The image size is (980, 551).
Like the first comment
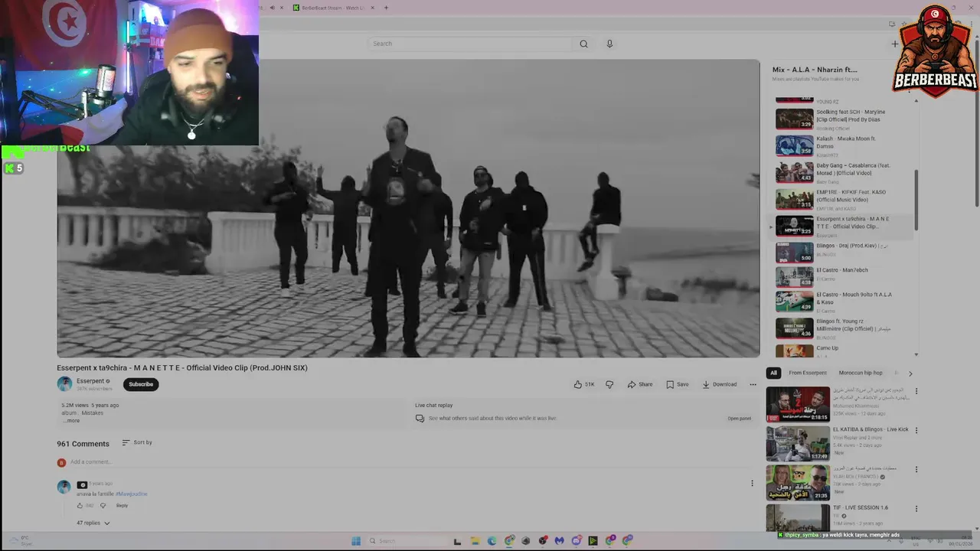pos(80,505)
